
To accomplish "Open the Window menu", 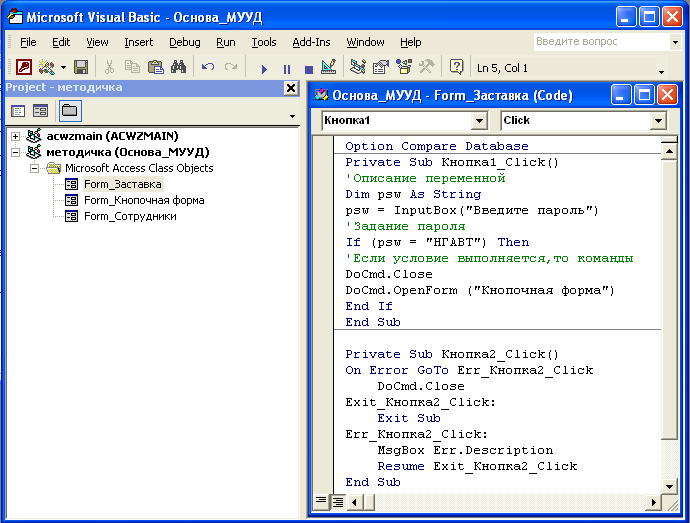I will pos(365,42).
